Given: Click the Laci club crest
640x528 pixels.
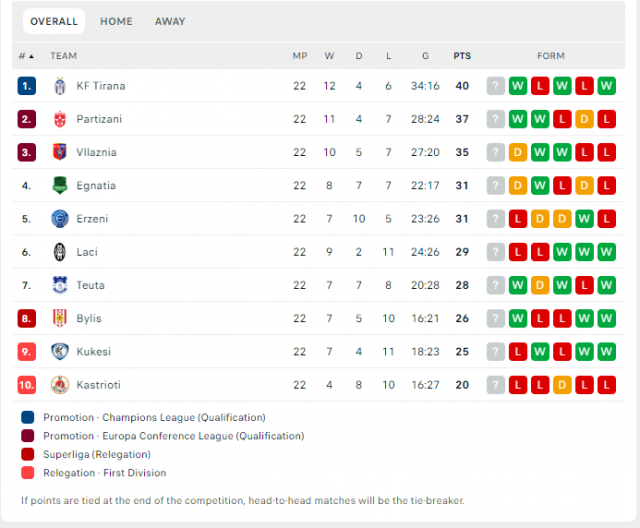Looking at the screenshot, I should (60, 252).
